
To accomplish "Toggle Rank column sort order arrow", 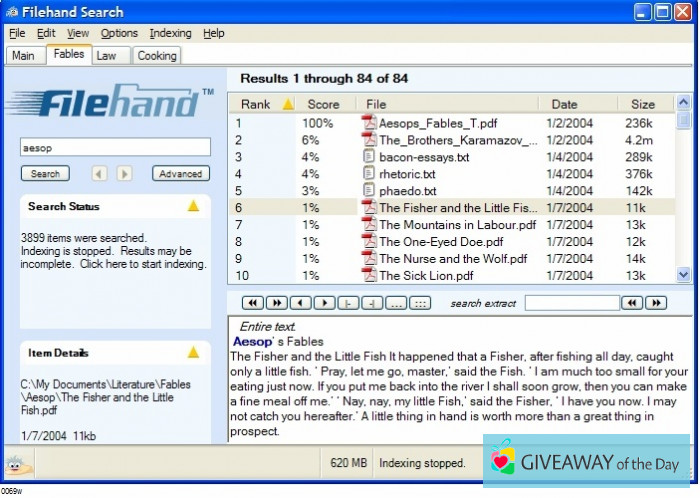I will [x=288, y=104].
